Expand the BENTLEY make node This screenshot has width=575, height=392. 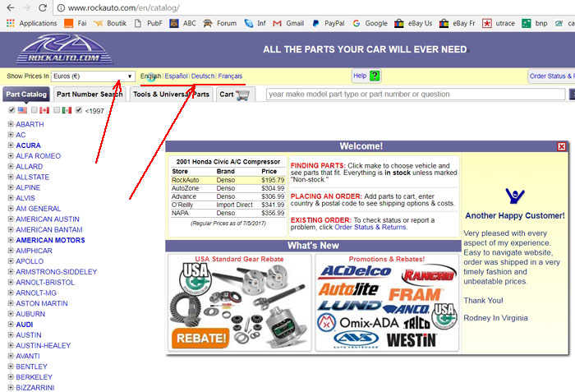coord(11,367)
